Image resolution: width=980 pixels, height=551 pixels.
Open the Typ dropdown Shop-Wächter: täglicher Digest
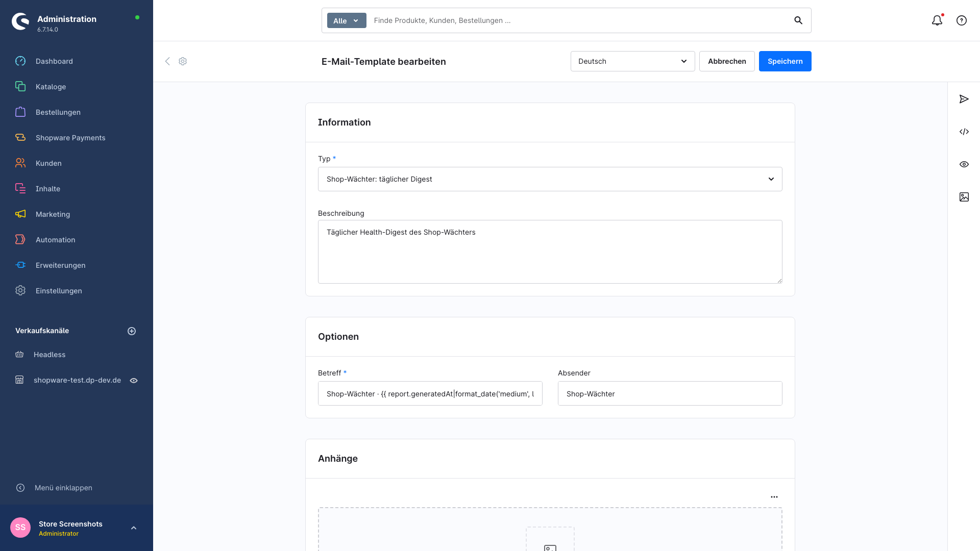coord(550,179)
